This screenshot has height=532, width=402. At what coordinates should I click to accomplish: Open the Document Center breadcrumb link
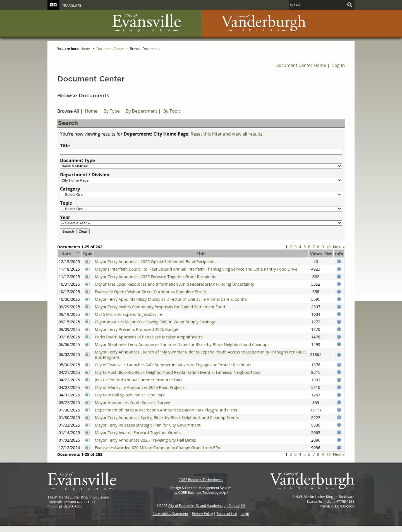tap(110, 49)
